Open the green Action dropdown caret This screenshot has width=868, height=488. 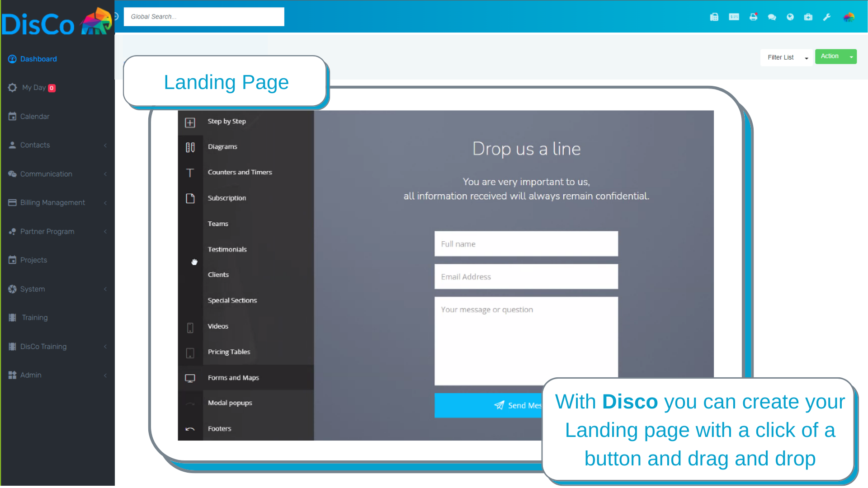tap(851, 56)
